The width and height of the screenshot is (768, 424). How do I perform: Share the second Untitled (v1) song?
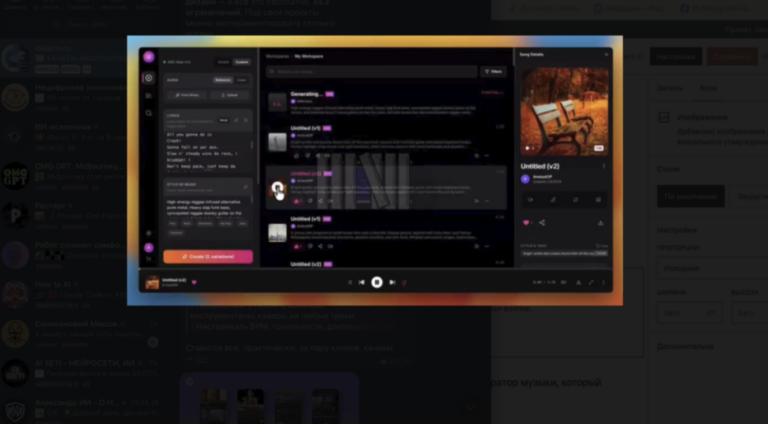pos(320,246)
